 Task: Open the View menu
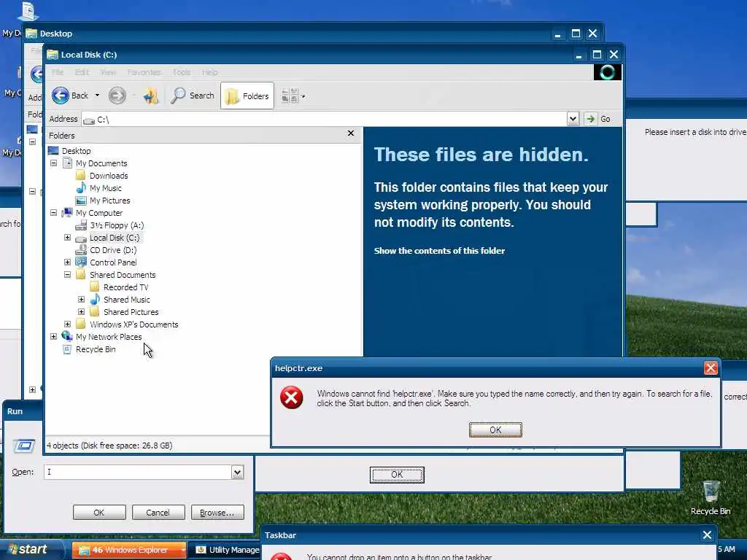(108, 72)
